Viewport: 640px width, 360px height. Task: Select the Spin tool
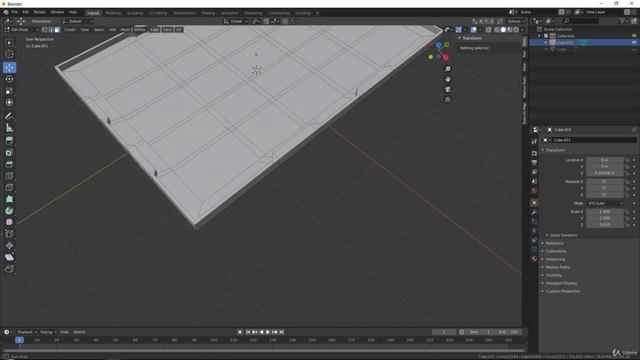[9, 211]
